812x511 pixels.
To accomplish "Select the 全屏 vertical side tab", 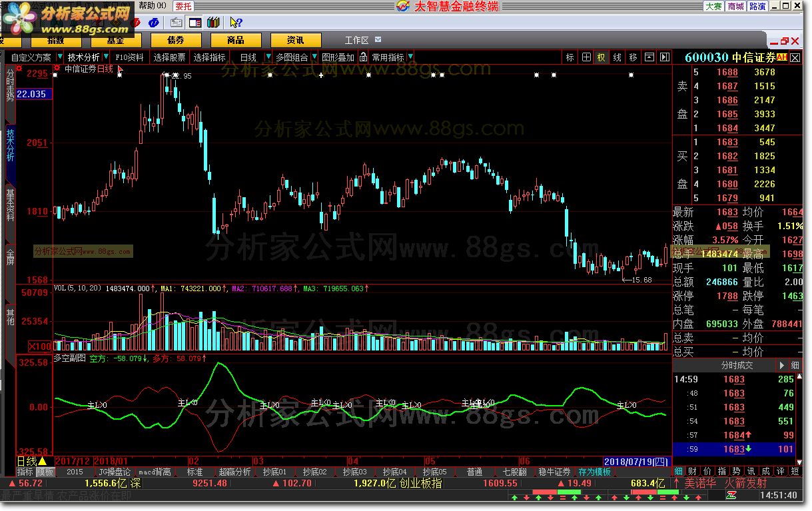I will tap(10, 256).
